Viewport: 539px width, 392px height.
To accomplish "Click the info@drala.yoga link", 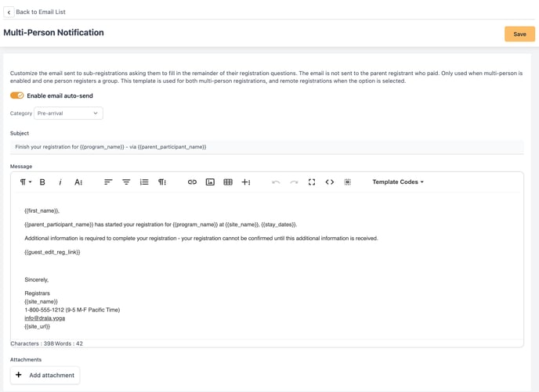I will click(x=45, y=318).
